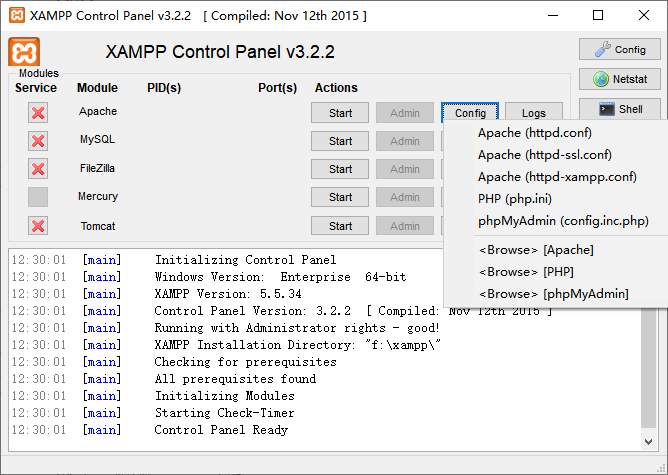
Task: Click the MySQL module name
Action: pyautogui.click(x=97, y=140)
